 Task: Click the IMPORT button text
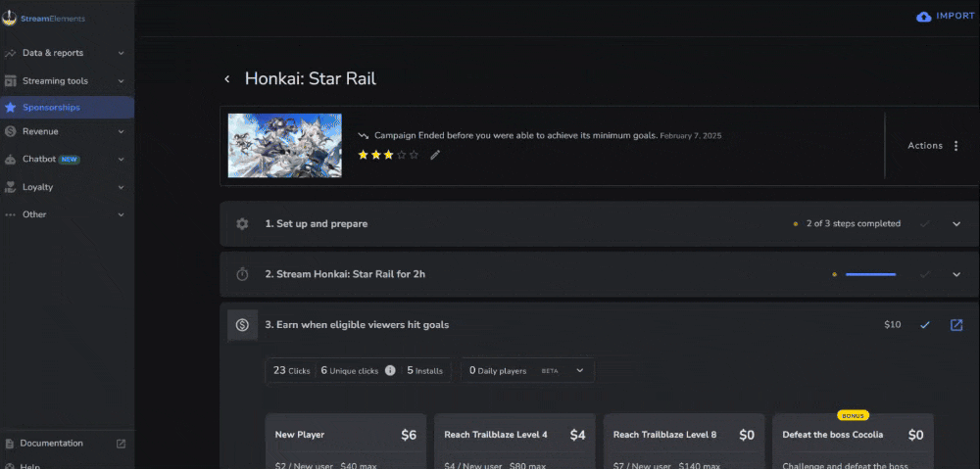(955, 17)
